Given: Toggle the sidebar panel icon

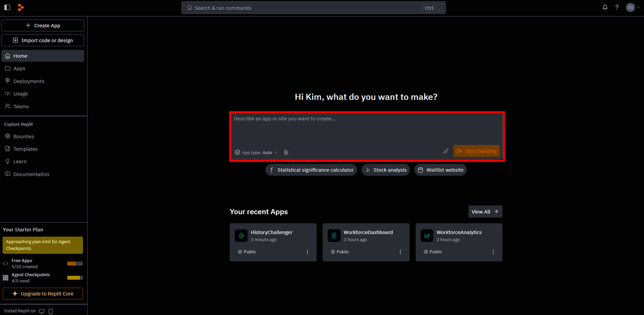Looking at the screenshot, I should [7, 7].
